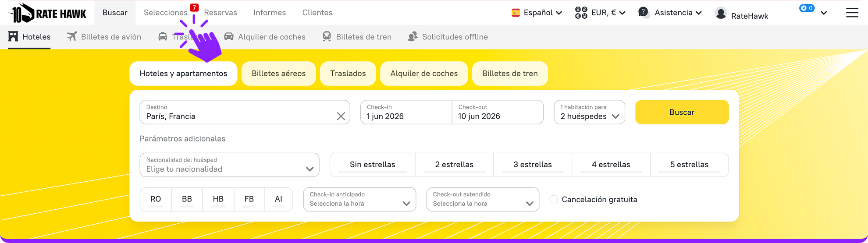Open the hamburger menu icon
This screenshot has height=243, width=868.
[x=852, y=13]
